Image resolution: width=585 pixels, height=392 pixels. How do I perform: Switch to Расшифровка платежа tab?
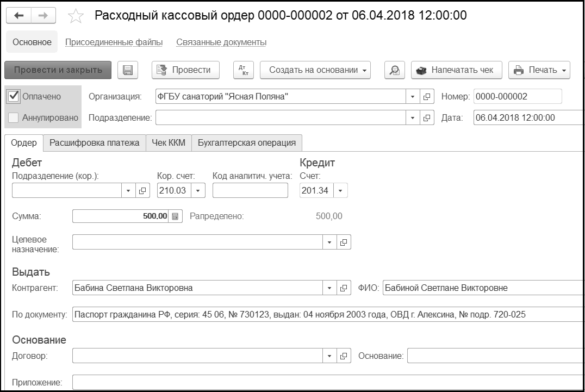click(x=95, y=143)
